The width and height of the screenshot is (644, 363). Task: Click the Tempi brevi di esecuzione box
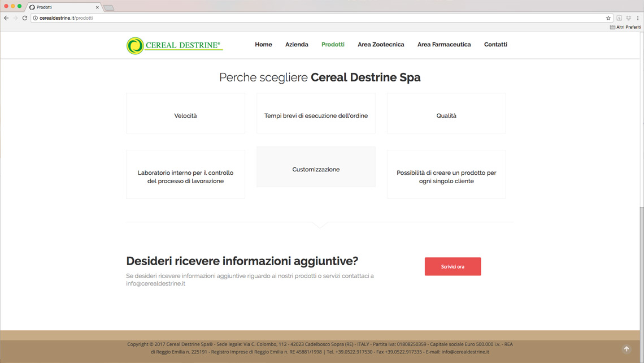[316, 113]
